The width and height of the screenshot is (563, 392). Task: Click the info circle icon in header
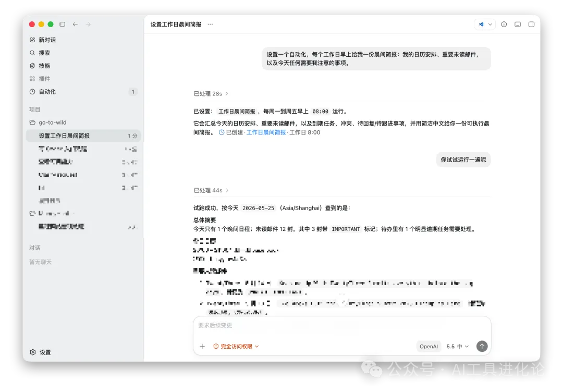pyautogui.click(x=504, y=24)
